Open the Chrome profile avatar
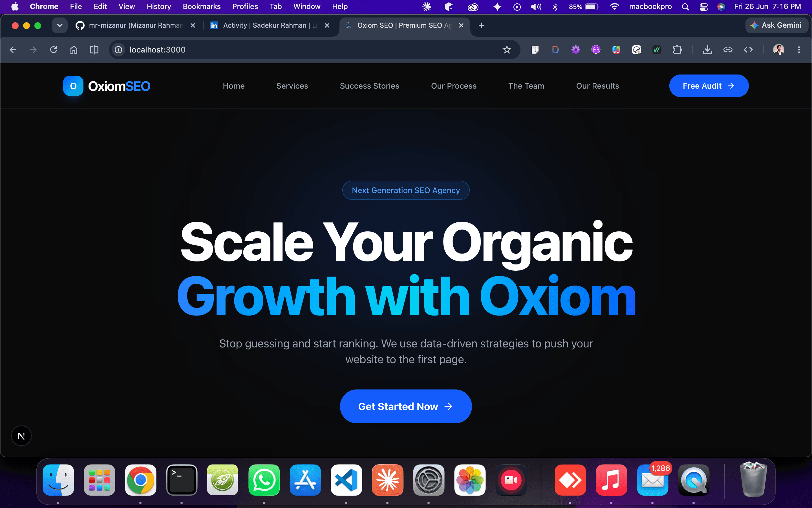Viewport: 812px width, 508px height. coord(778,50)
